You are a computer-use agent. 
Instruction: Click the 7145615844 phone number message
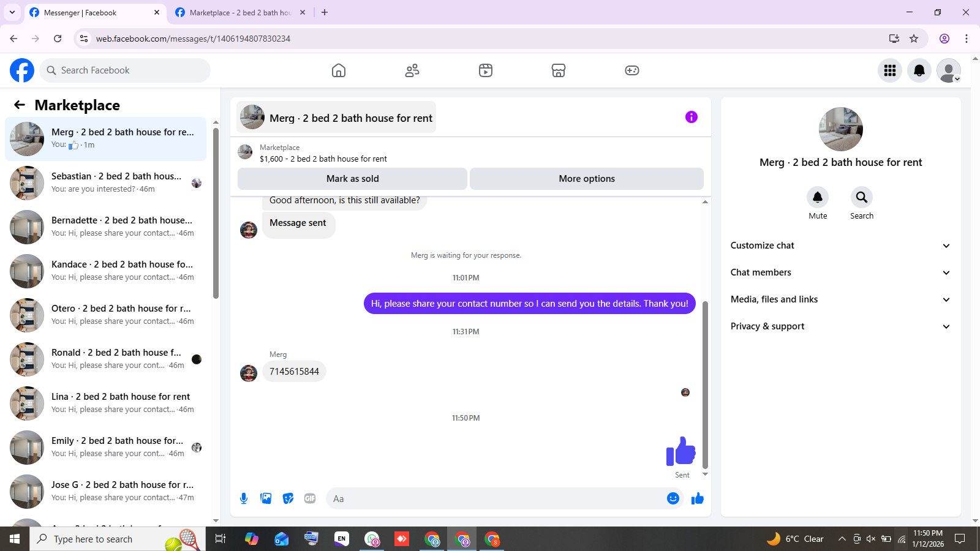(x=294, y=372)
